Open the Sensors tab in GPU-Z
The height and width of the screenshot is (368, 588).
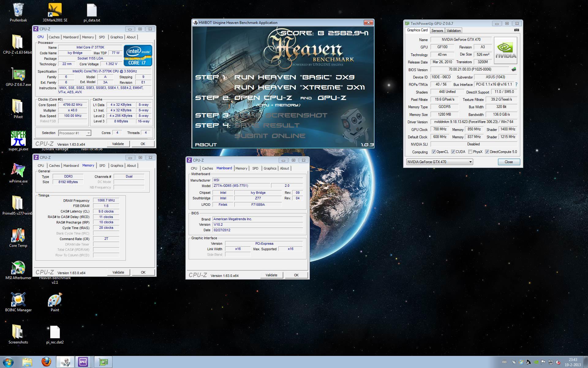point(437,31)
